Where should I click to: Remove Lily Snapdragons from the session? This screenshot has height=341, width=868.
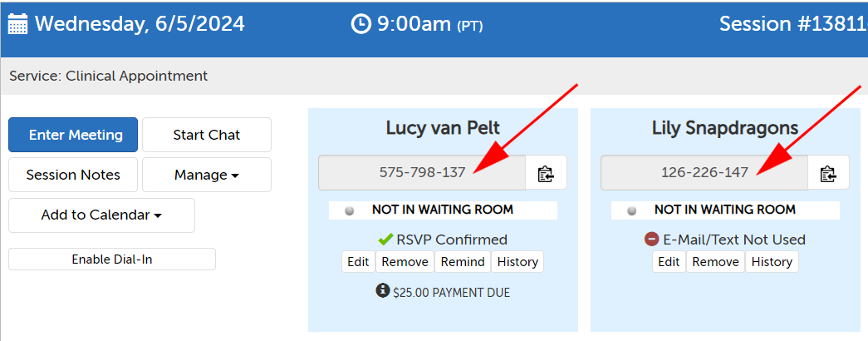point(715,262)
